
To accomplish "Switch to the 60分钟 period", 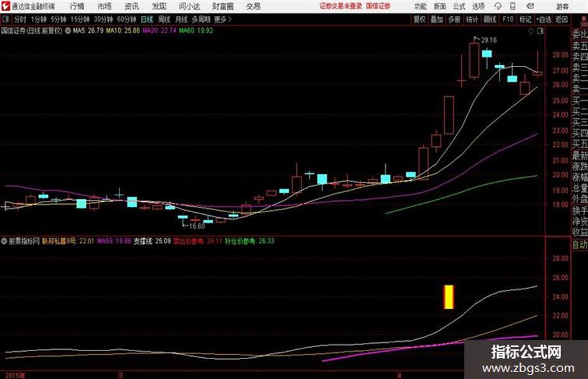I will pyautogui.click(x=126, y=19).
